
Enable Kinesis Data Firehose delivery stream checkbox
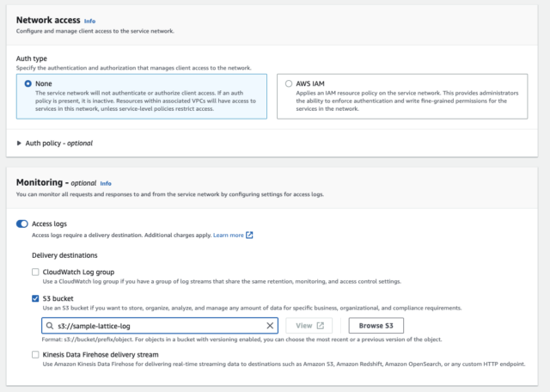tap(35, 355)
